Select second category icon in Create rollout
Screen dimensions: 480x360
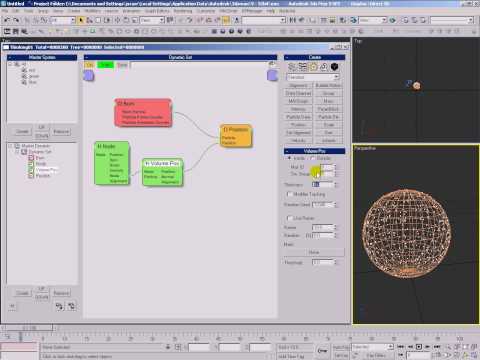pos(303,67)
